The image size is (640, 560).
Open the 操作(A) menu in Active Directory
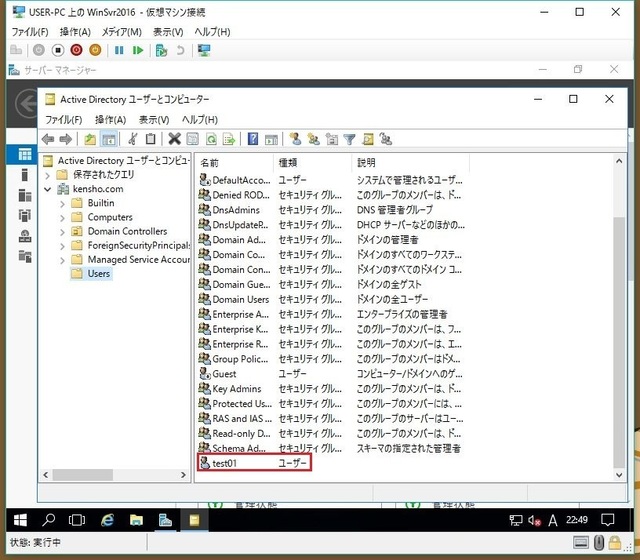coord(110,120)
